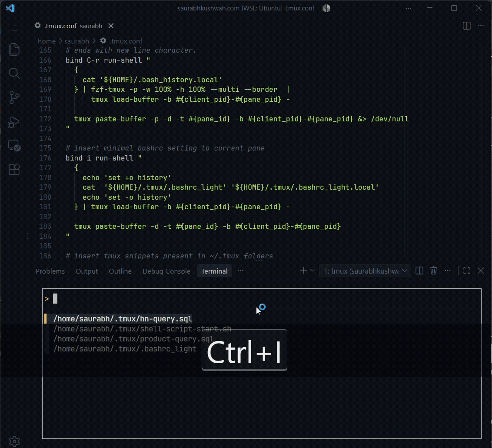Open the hamburger application menu
This screenshot has height=448, width=492.
(x=14, y=28)
